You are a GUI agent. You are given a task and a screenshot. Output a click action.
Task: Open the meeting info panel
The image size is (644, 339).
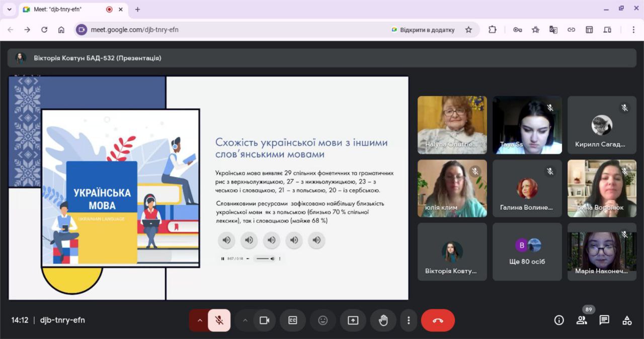559,320
